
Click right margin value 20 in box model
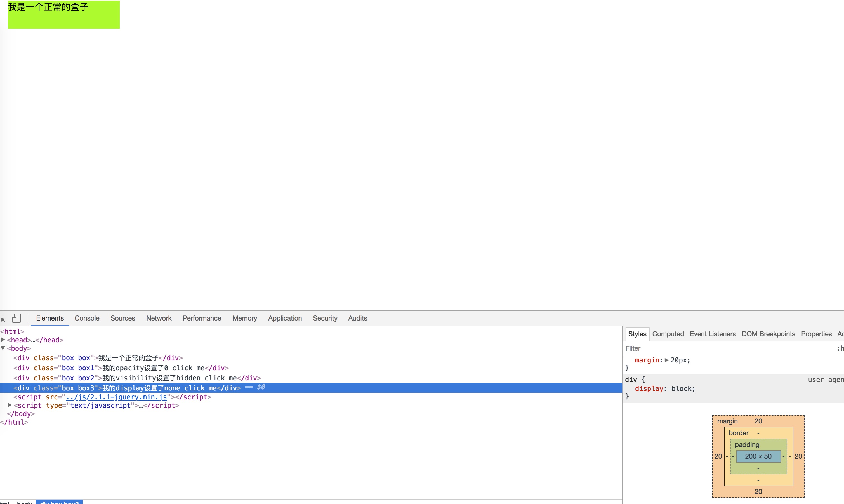[798, 456]
